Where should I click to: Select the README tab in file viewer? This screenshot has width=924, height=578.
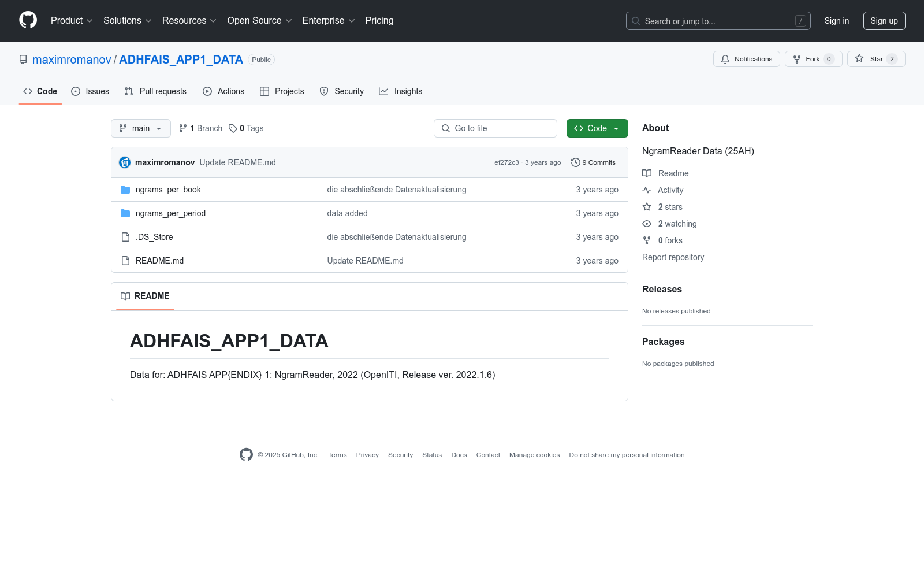pyautogui.click(x=145, y=296)
